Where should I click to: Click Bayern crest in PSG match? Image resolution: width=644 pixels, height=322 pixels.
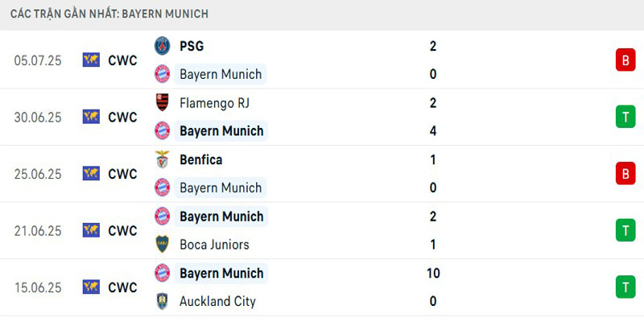pos(163,74)
